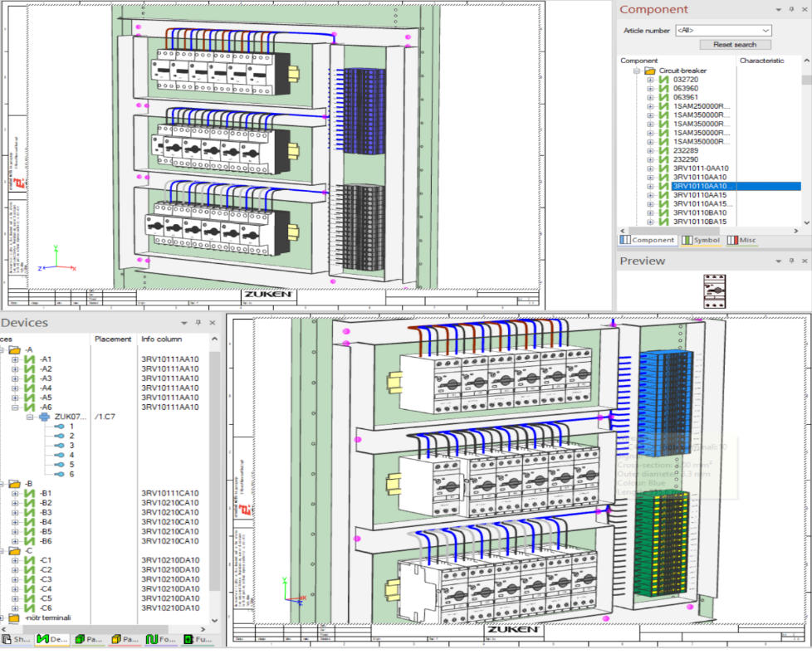
Task: Open the Article number dropdown
Action: pyautogui.click(x=766, y=31)
